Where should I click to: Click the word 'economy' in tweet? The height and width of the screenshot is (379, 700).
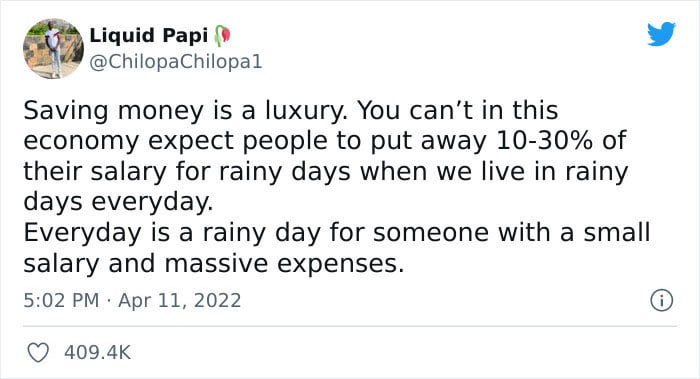click(81, 142)
